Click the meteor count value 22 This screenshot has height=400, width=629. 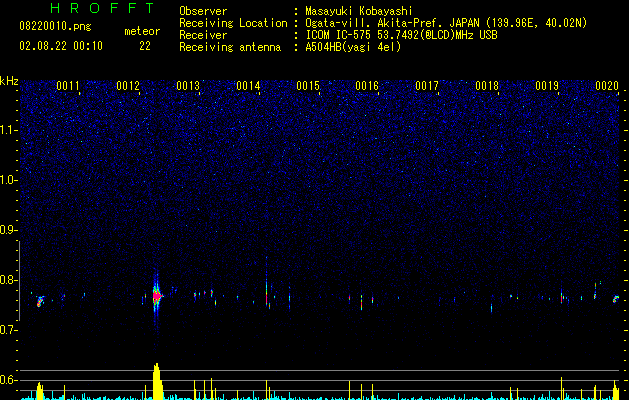pos(145,46)
